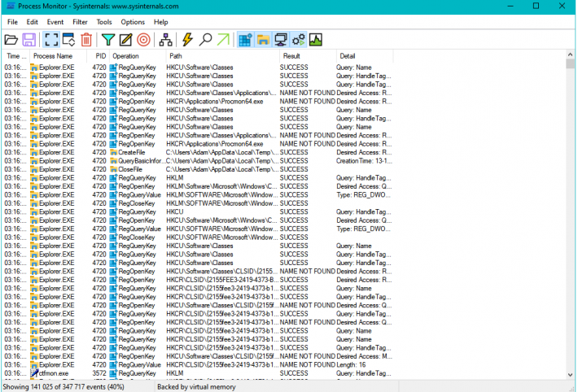Select the ctfmon.exe process row

(198, 373)
